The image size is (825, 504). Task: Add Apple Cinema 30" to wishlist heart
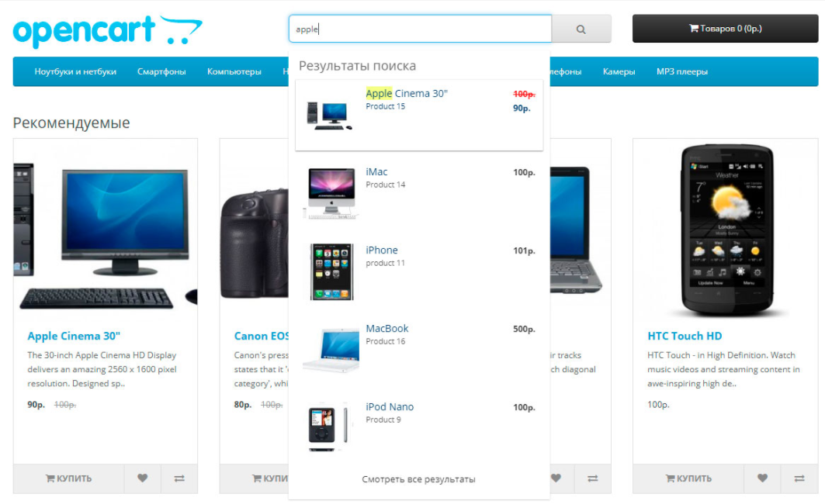[143, 478]
